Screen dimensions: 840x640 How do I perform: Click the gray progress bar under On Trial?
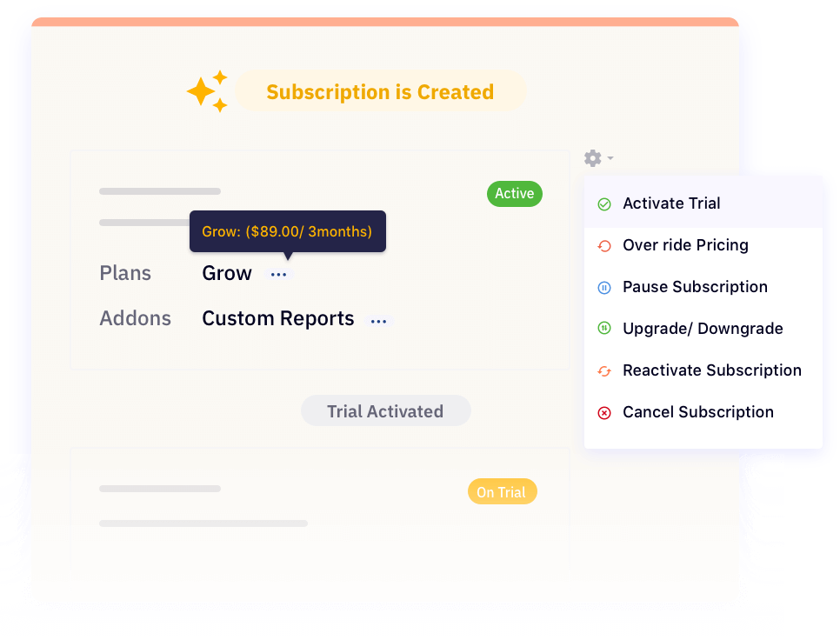tap(203, 523)
